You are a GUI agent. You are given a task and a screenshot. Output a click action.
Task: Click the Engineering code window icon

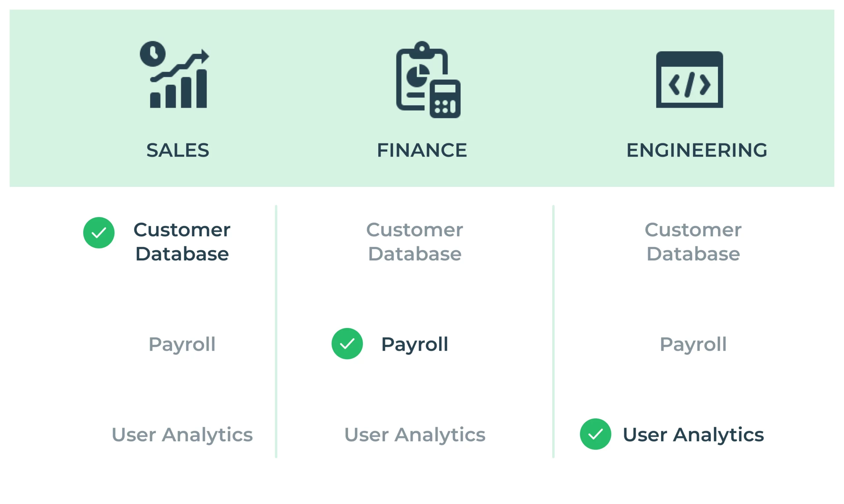point(689,80)
